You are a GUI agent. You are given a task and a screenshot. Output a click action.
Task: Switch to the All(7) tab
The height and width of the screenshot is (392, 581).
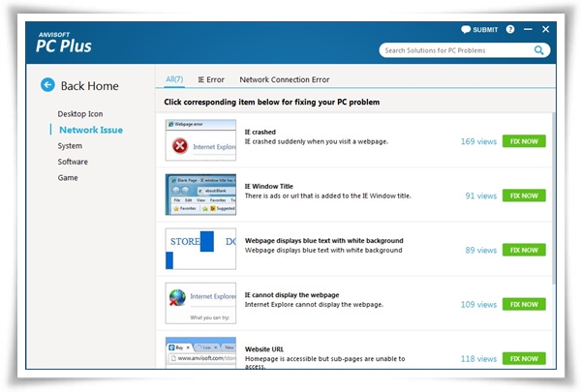[x=174, y=79]
